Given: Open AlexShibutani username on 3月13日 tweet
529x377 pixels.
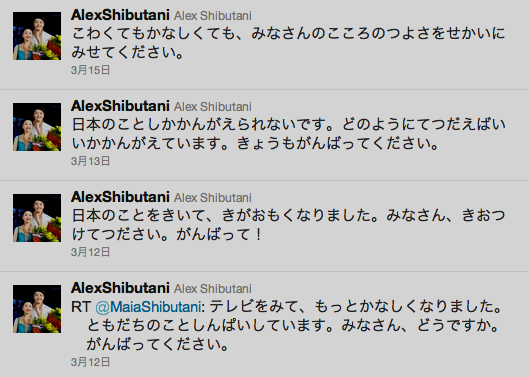Looking at the screenshot, I should 120,106.
